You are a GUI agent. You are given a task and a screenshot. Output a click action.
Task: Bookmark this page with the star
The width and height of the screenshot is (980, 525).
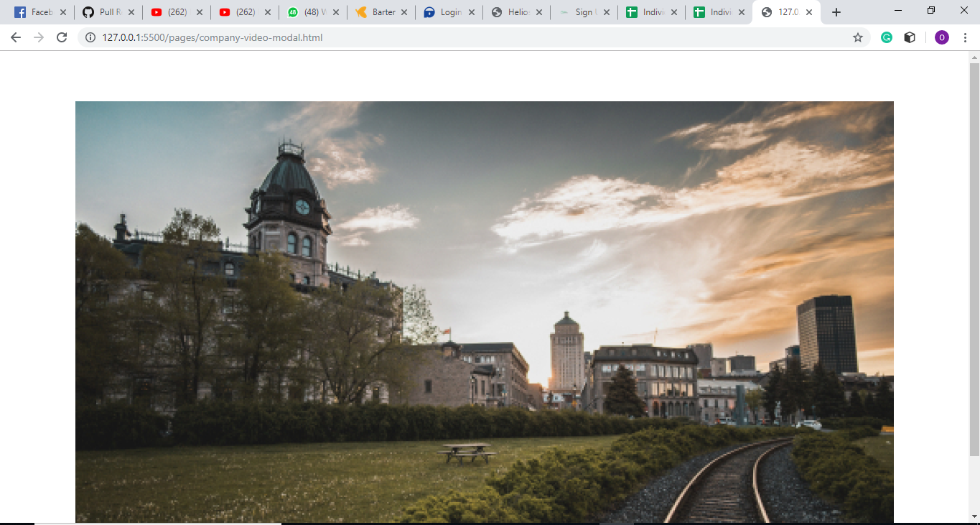point(857,37)
